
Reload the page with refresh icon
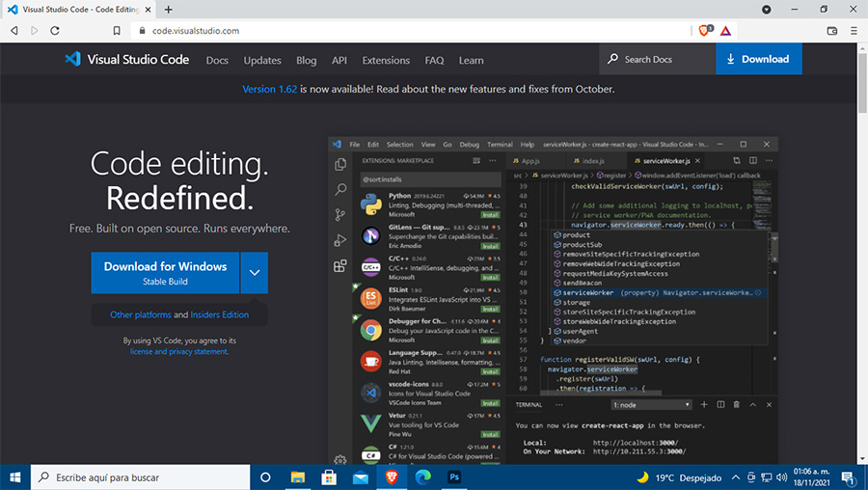point(55,31)
